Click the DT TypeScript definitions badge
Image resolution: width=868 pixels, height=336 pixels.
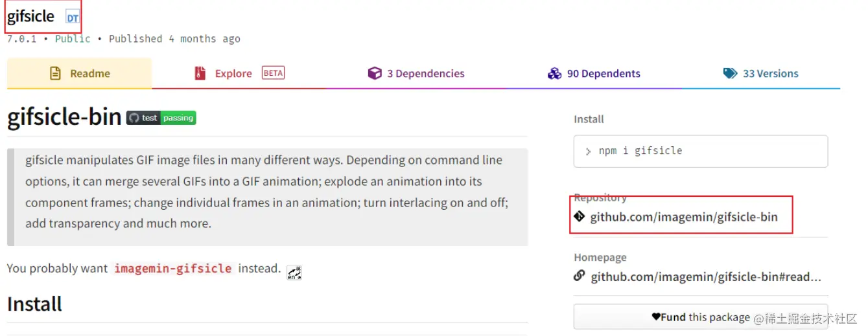click(x=72, y=18)
